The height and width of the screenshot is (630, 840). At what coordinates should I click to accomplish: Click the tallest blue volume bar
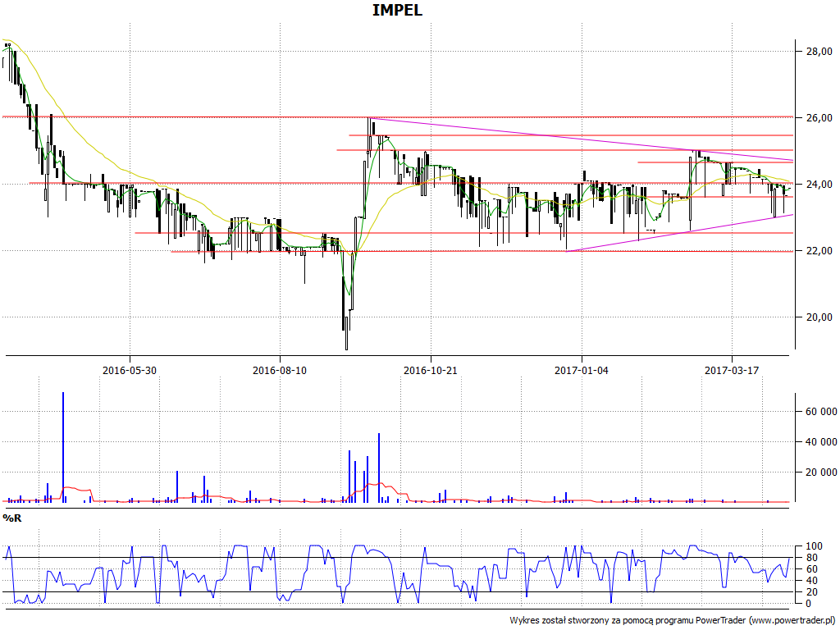pos(63,447)
